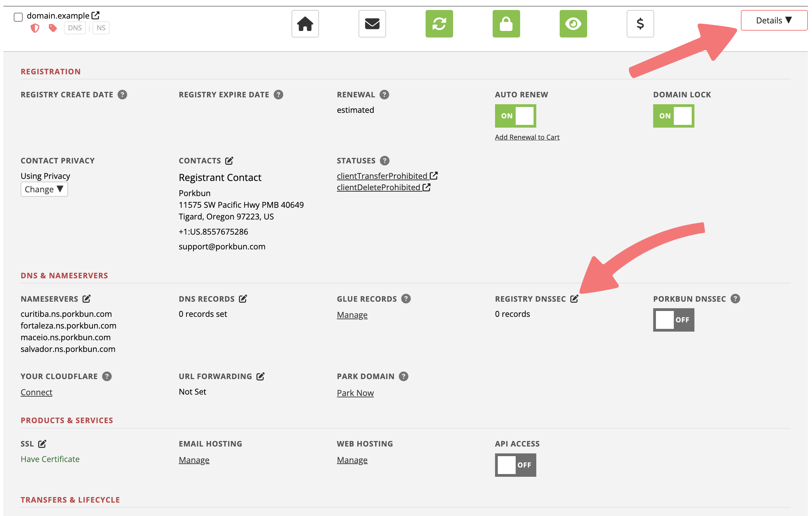Click the green eye privacy icon
812x516 pixels.
coord(573,24)
